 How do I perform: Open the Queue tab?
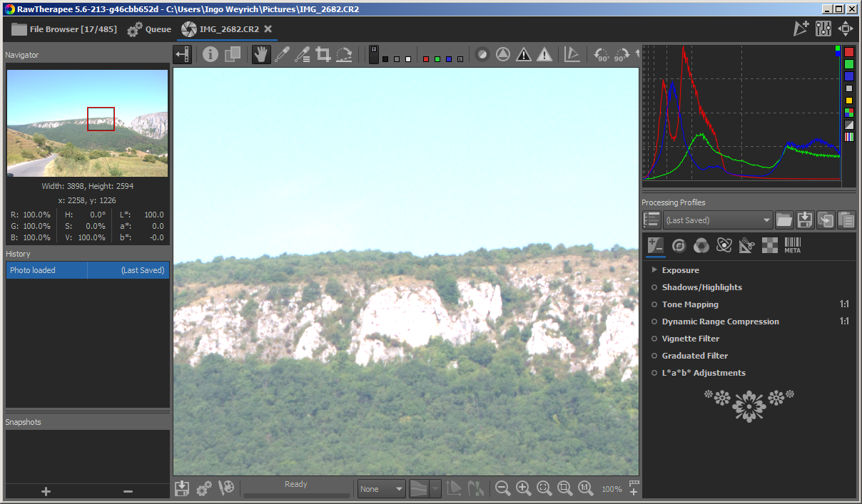(149, 29)
